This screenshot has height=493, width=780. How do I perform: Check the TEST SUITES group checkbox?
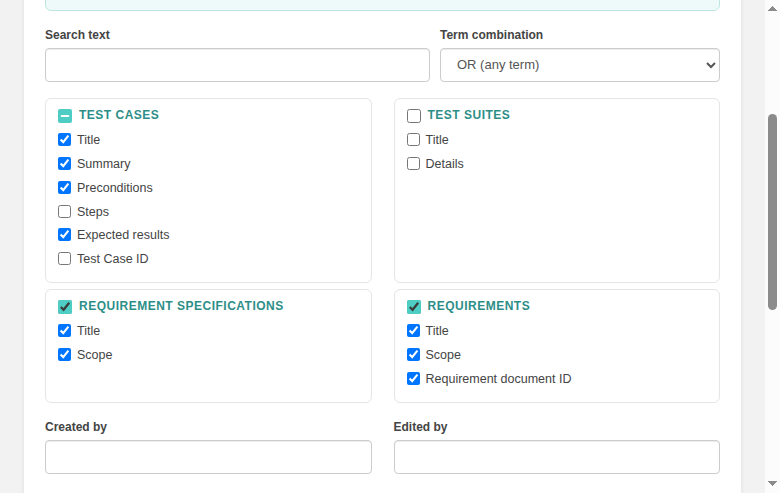[414, 115]
